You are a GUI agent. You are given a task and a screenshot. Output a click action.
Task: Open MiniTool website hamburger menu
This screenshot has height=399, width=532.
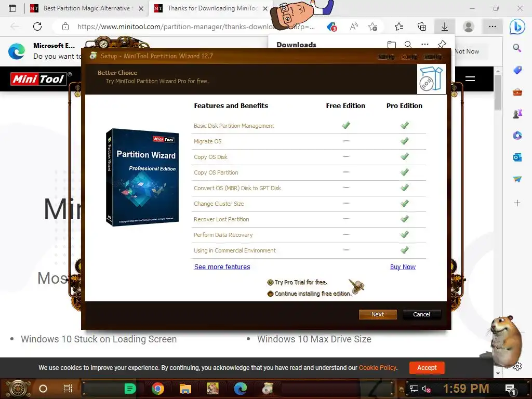tap(470, 79)
